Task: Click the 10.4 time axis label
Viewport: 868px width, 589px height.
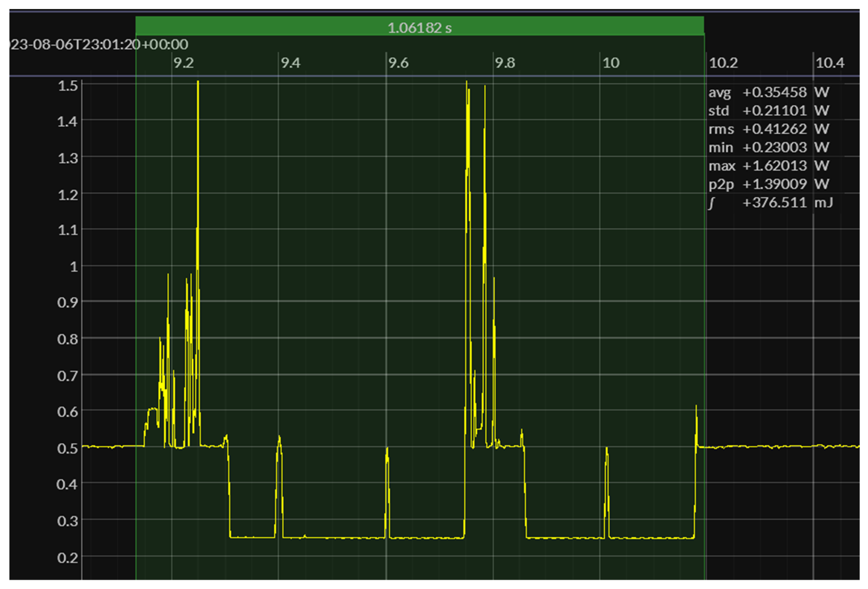Action: point(830,63)
